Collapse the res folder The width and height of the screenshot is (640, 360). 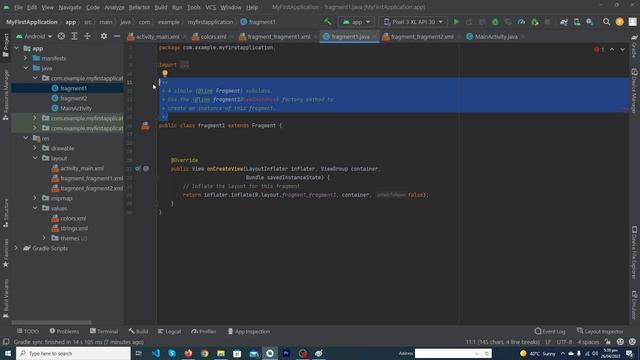pos(26,138)
